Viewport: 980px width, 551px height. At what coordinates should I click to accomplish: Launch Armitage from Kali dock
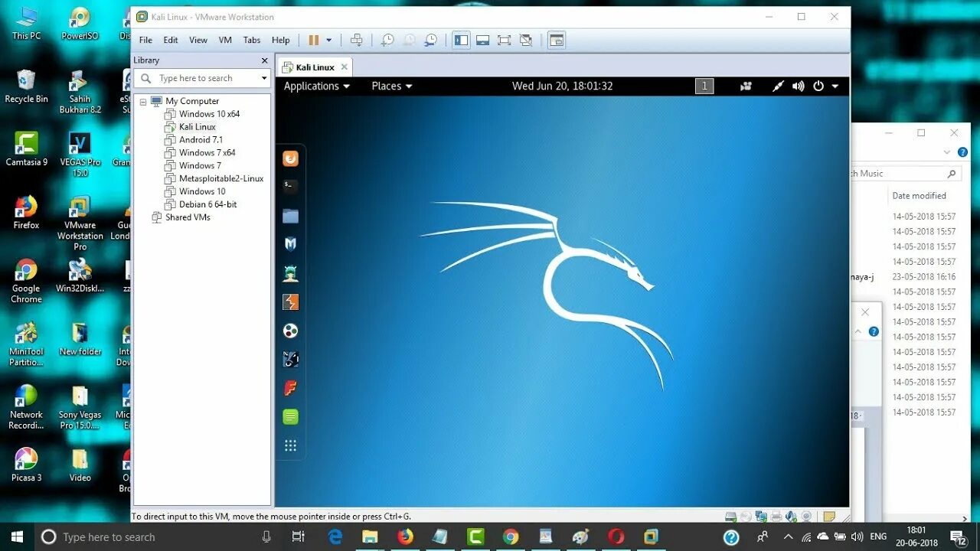[290, 273]
